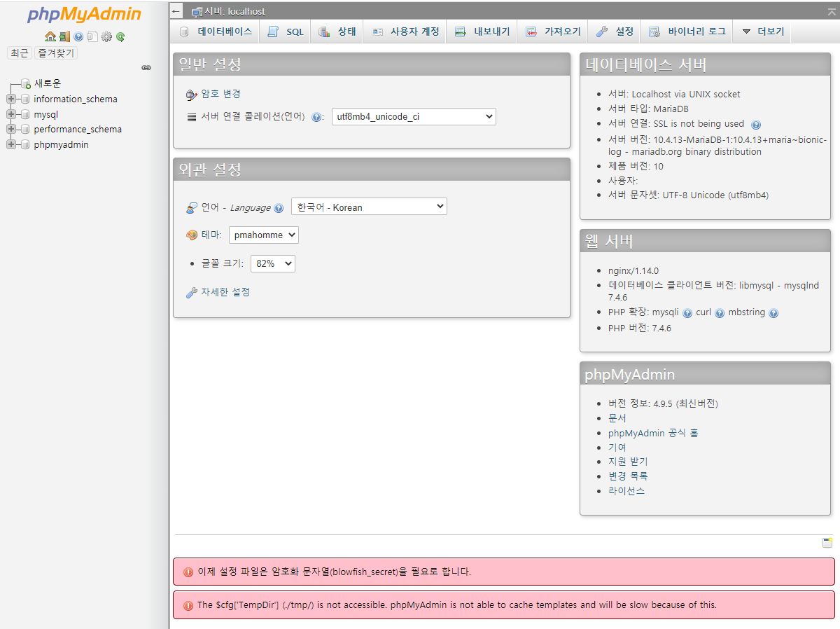840x629 pixels.
Task: Open the 상태 status tab
Action: [337, 32]
